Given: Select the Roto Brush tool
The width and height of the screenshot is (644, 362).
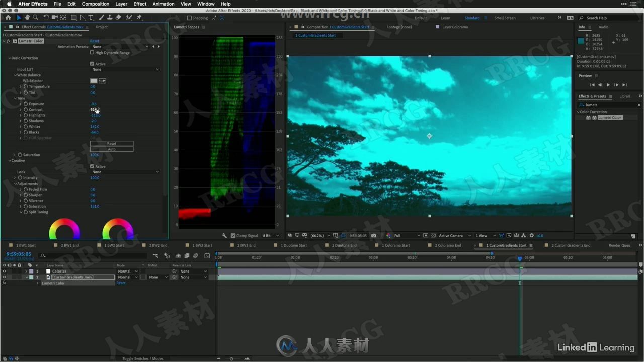Looking at the screenshot, I should (x=130, y=17).
